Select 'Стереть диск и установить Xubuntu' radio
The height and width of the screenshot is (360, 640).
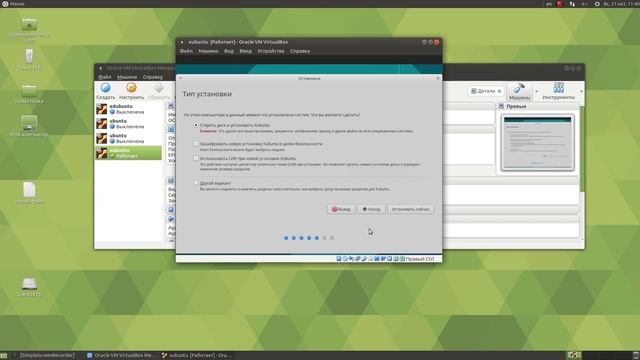(x=196, y=125)
